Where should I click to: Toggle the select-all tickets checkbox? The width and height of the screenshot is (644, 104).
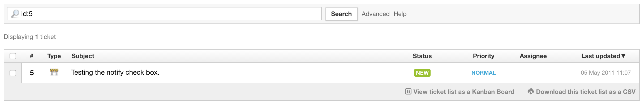[x=13, y=56]
